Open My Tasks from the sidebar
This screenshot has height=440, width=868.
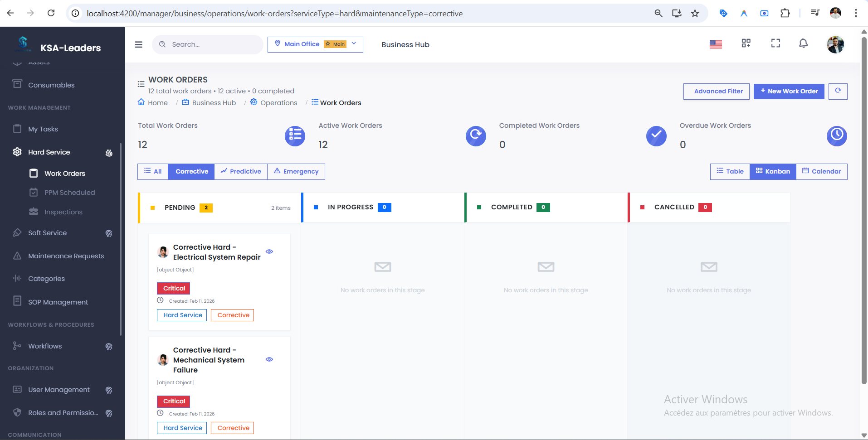pos(43,129)
